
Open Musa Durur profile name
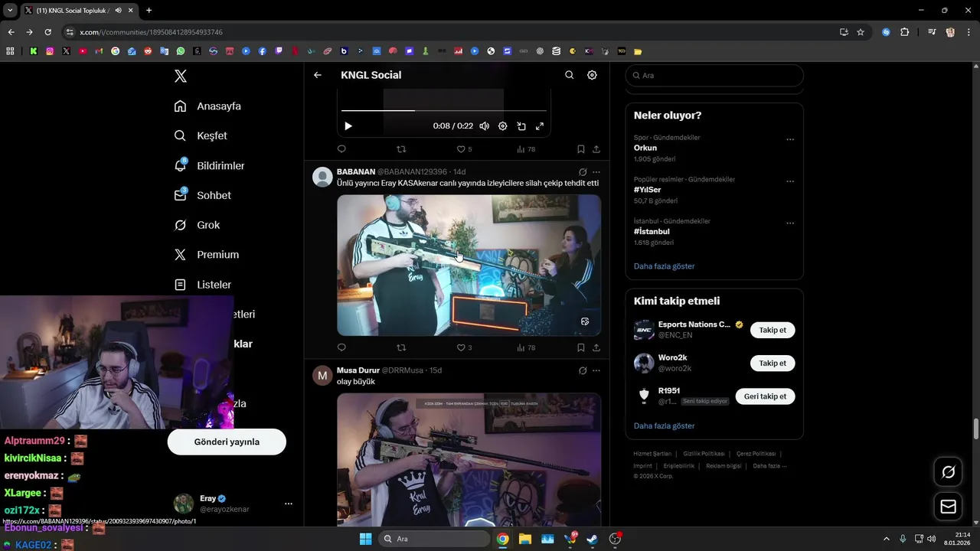[358, 370]
